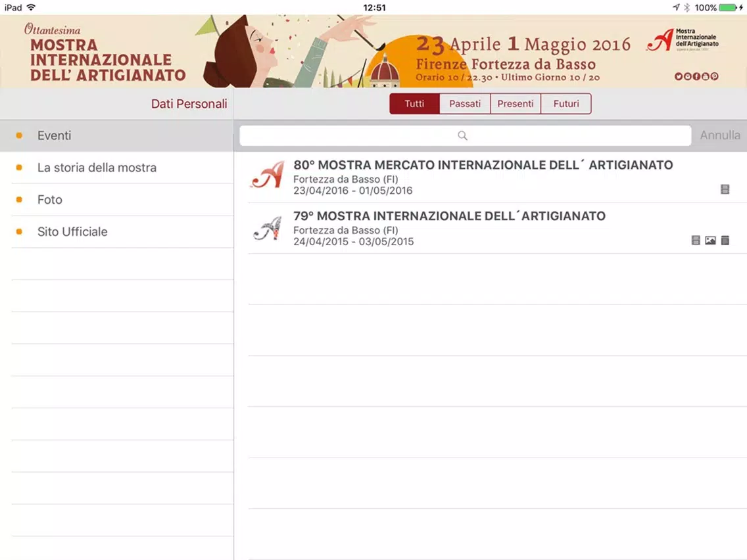This screenshot has width=747, height=560.
Task: Open the 79° Mostra Internazionale dell'Artigianato event
Action: (491, 228)
